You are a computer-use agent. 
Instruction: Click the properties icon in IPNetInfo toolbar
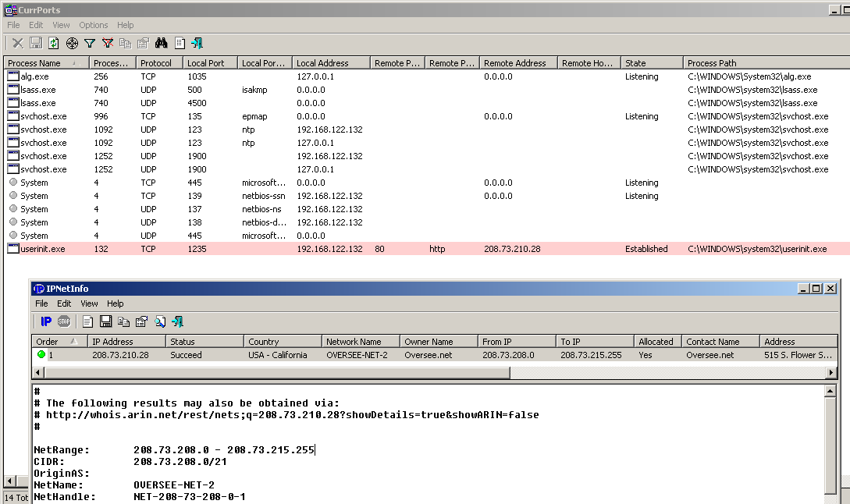pos(141,321)
